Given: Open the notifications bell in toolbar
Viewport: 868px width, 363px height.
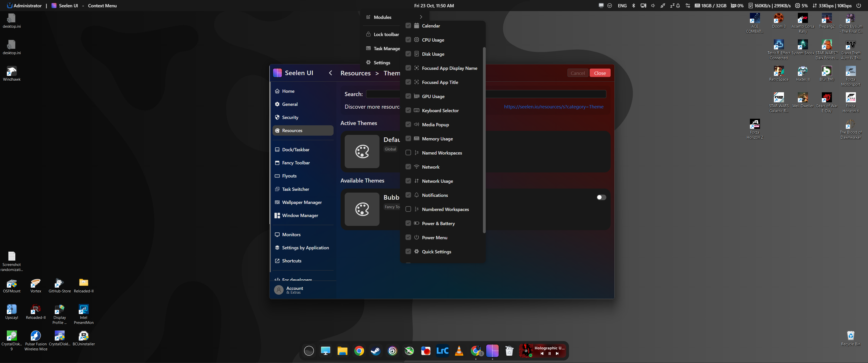Looking at the screenshot, I should tap(678, 6).
